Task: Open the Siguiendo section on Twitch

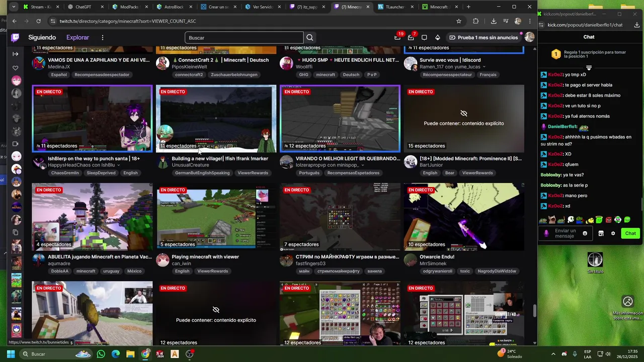Action: (42, 38)
